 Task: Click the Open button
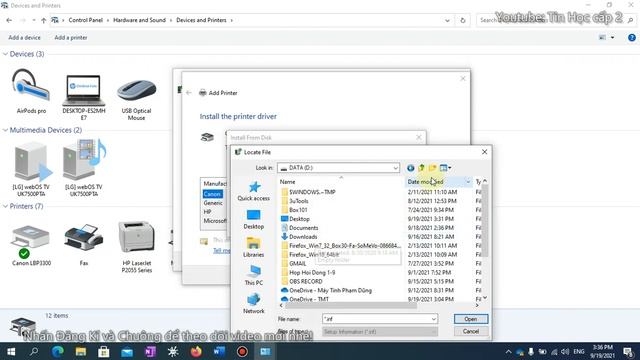tap(471, 319)
